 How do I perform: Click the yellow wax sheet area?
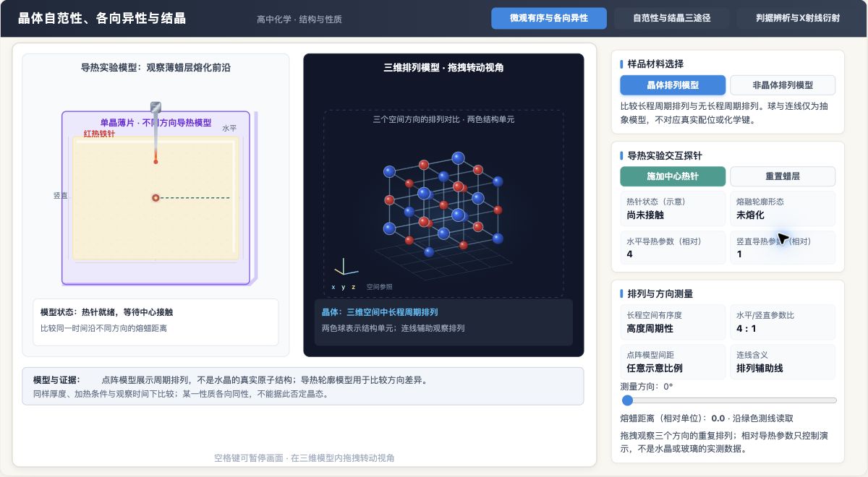point(156,197)
